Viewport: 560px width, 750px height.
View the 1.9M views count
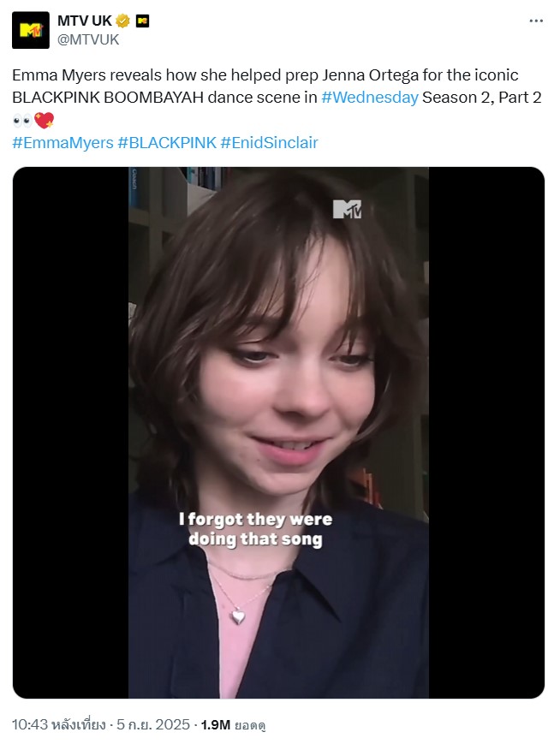(x=234, y=725)
